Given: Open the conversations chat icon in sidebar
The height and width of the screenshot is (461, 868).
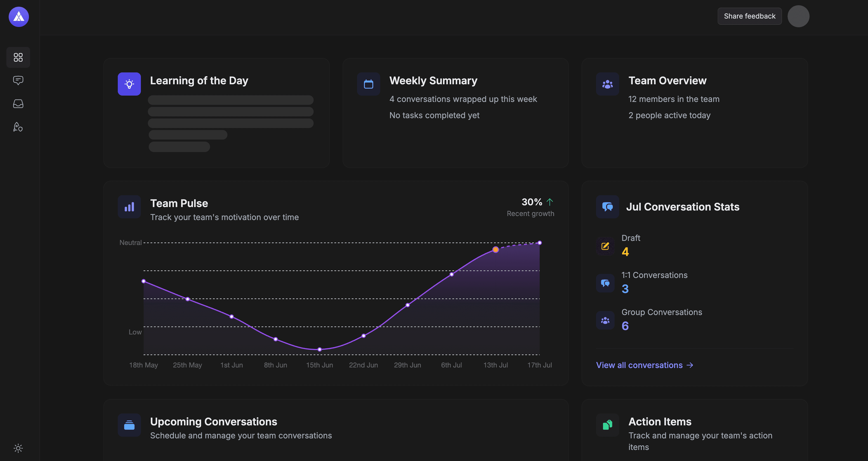Looking at the screenshot, I should (x=18, y=80).
